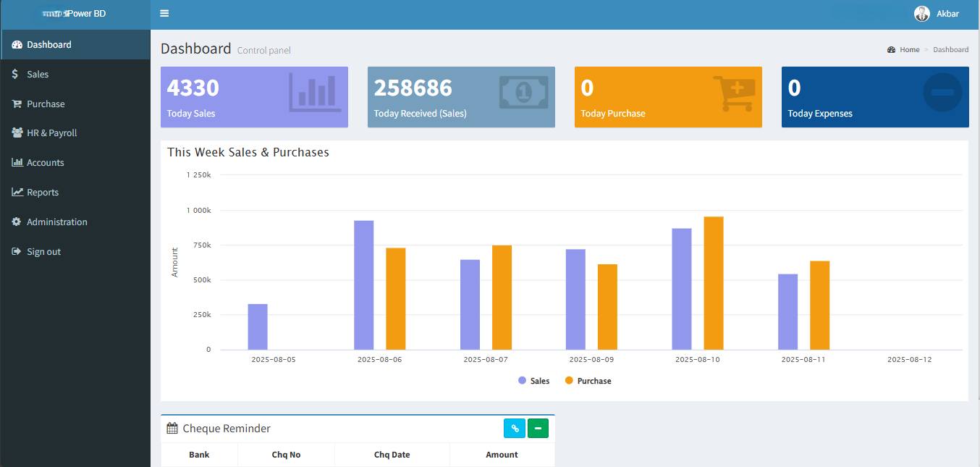The height and width of the screenshot is (467, 980).
Task: Click the minus circle icon in Today Expenses card
Action: (942, 93)
